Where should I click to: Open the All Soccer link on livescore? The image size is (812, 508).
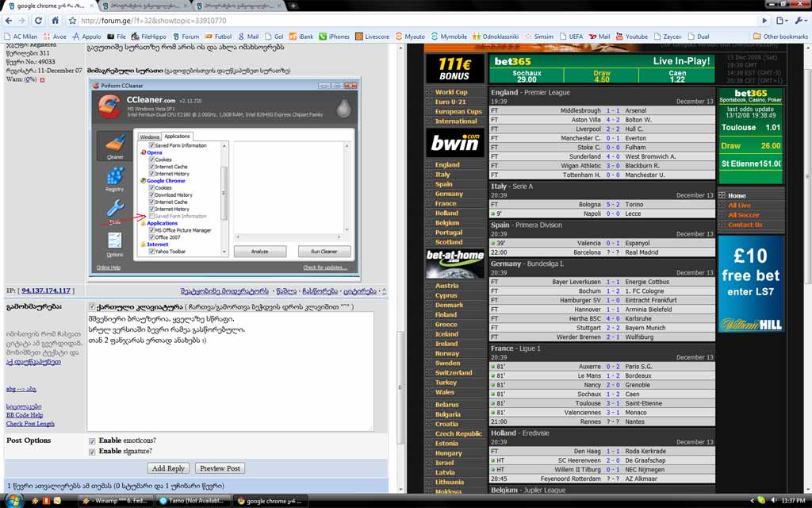(744, 215)
